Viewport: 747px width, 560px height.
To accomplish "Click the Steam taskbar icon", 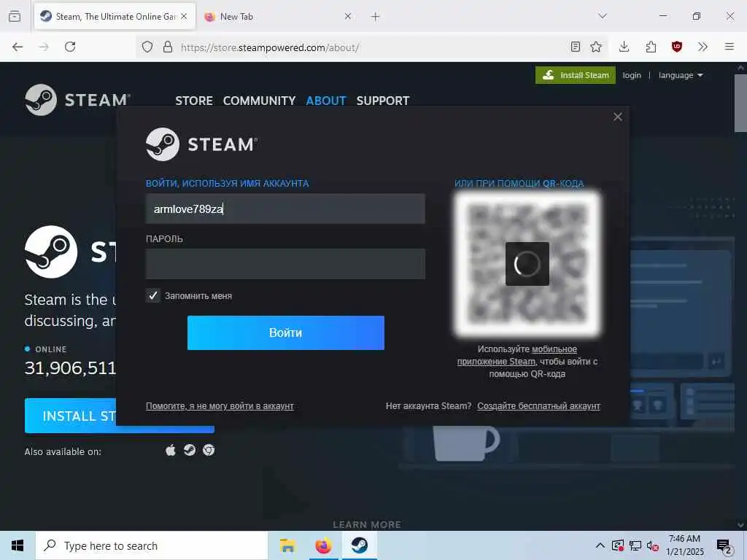I will point(360,545).
